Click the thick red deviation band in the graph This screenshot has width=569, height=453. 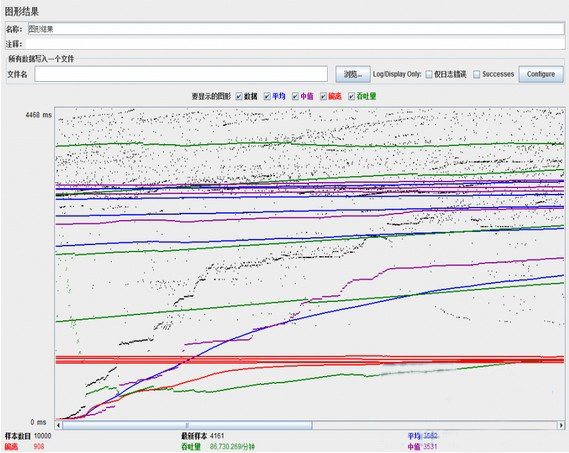(x=310, y=360)
